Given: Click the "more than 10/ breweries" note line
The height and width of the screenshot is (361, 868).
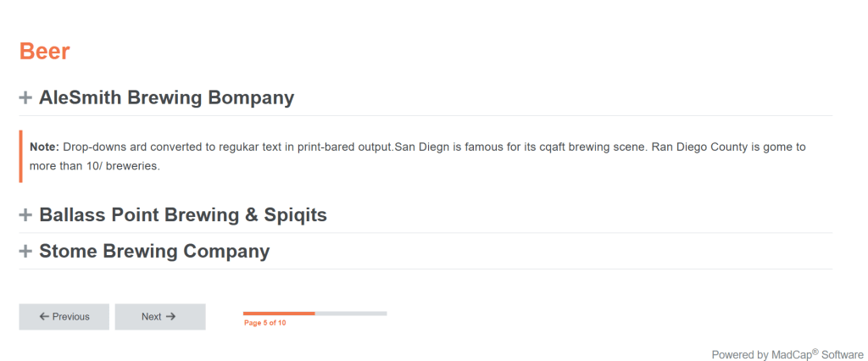Looking at the screenshot, I should click(x=95, y=167).
